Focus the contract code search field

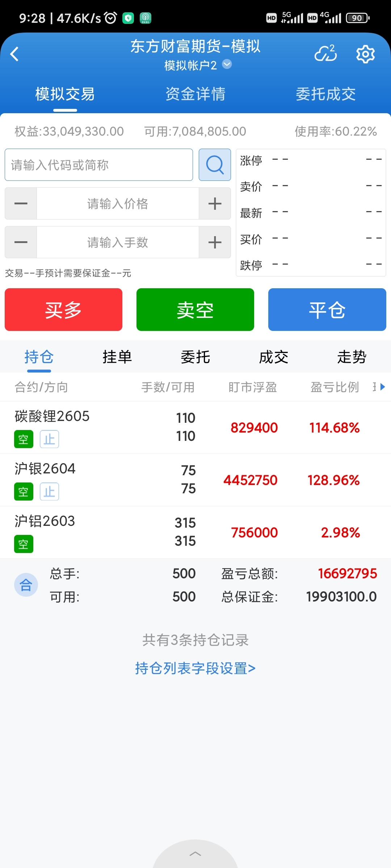[99, 165]
